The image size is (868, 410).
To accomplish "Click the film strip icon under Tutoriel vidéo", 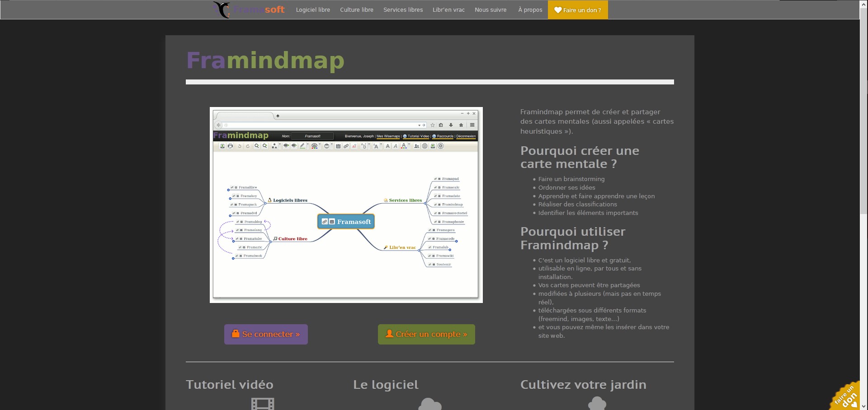I will pos(263,404).
